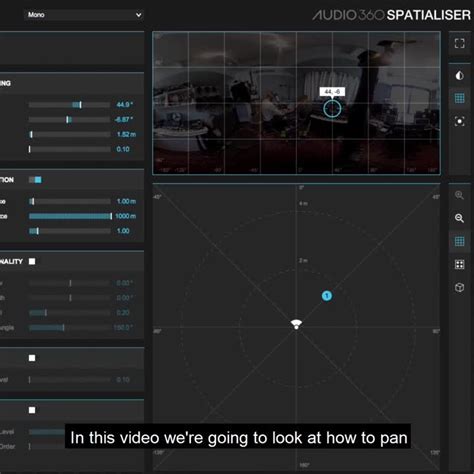Switch to the 3D cube view
Screen dimensions: 474x474
(459, 287)
